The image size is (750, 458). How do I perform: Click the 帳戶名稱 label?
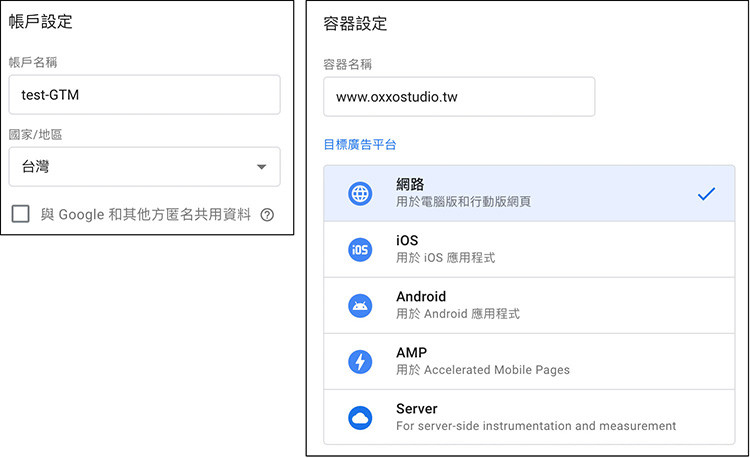click(33, 62)
